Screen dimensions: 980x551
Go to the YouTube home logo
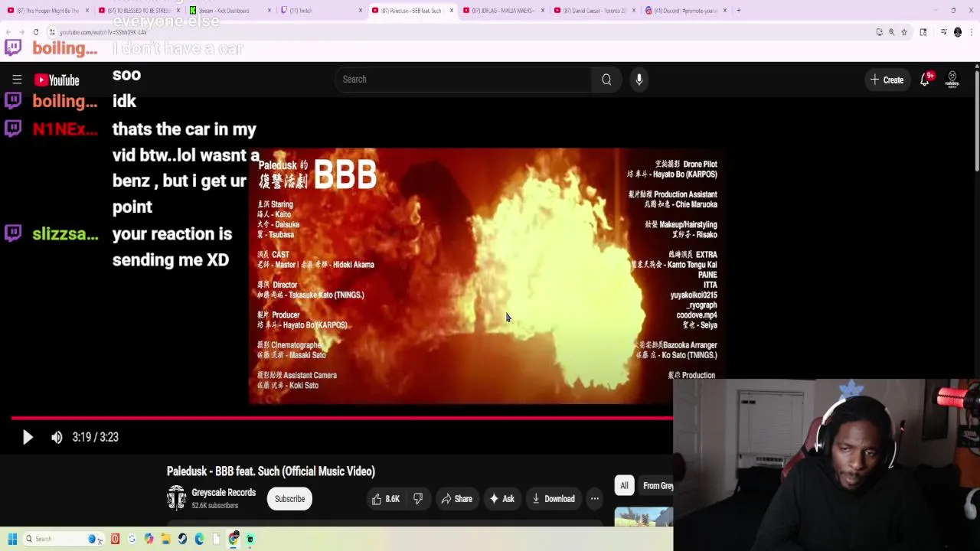tap(57, 80)
